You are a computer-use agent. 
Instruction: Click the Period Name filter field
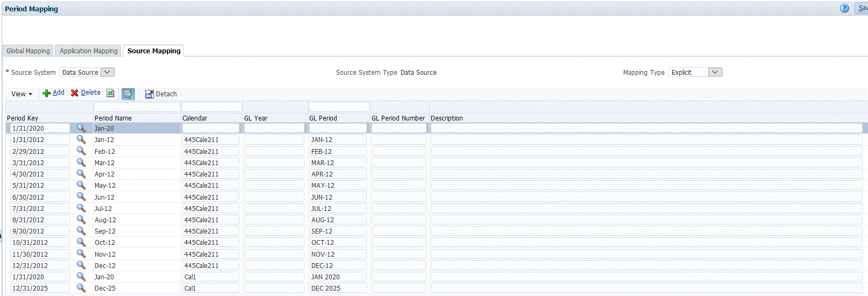(137, 107)
